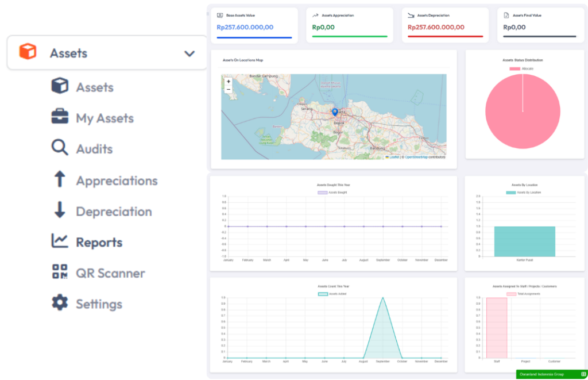Open My Assets briefcase icon
Viewport: 588px width, 380px height.
tap(60, 117)
